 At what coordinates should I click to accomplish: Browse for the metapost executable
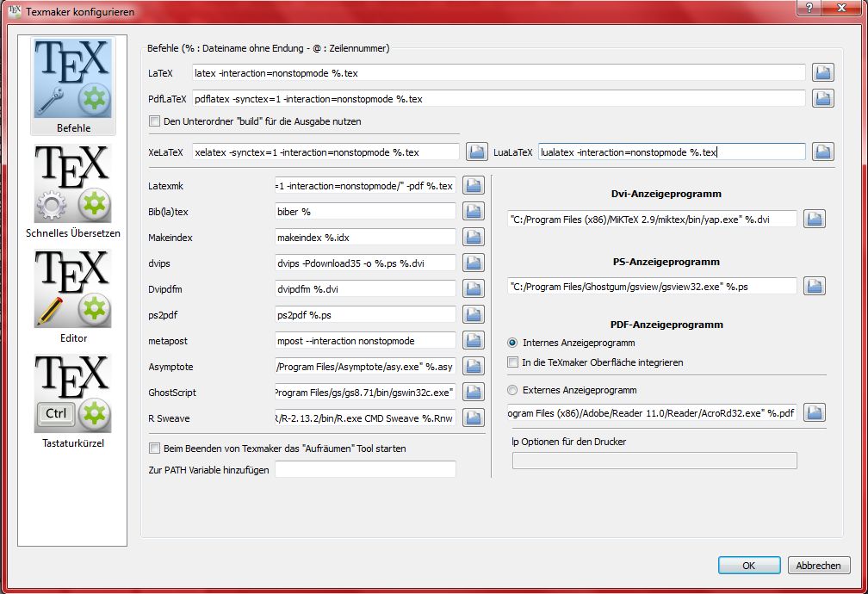[474, 340]
